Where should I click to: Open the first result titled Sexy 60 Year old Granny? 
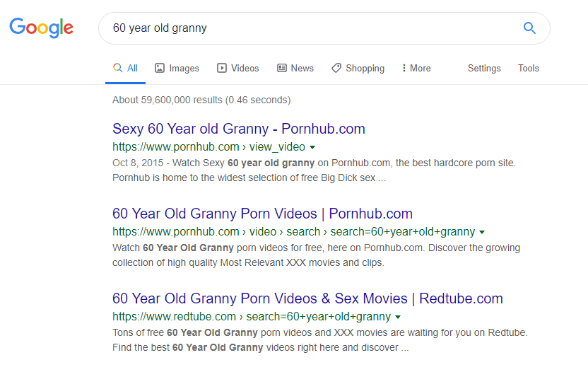pos(239,129)
